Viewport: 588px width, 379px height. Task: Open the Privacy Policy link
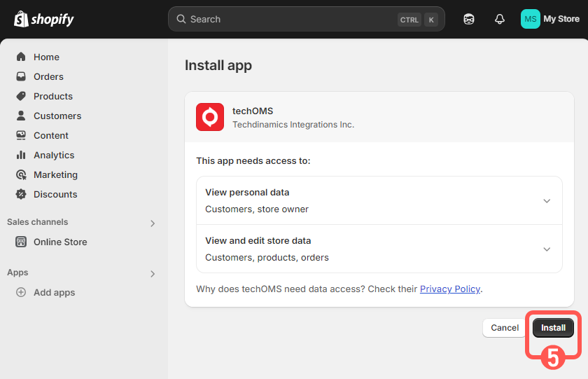point(450,289)
